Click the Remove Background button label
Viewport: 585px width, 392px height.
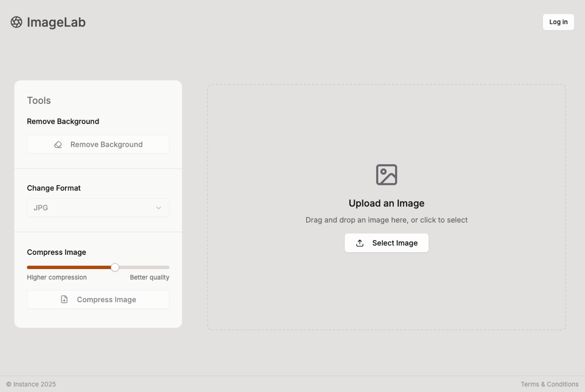[106, 145]
